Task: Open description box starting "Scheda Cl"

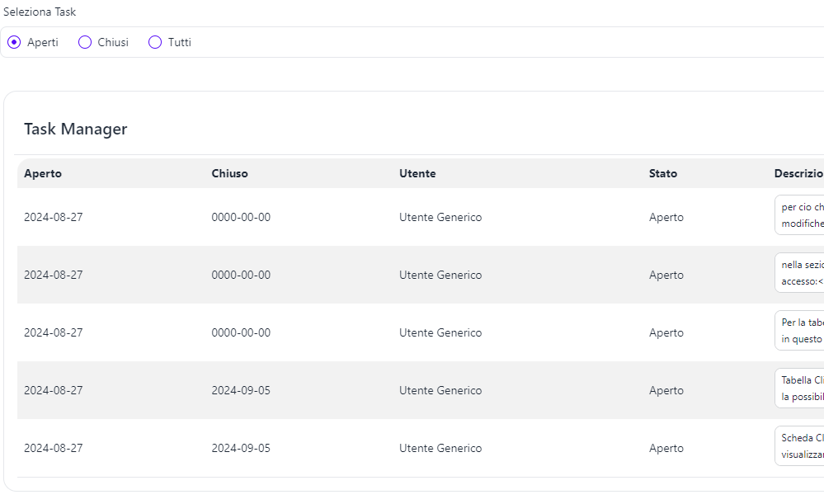Action: (800, 446)
